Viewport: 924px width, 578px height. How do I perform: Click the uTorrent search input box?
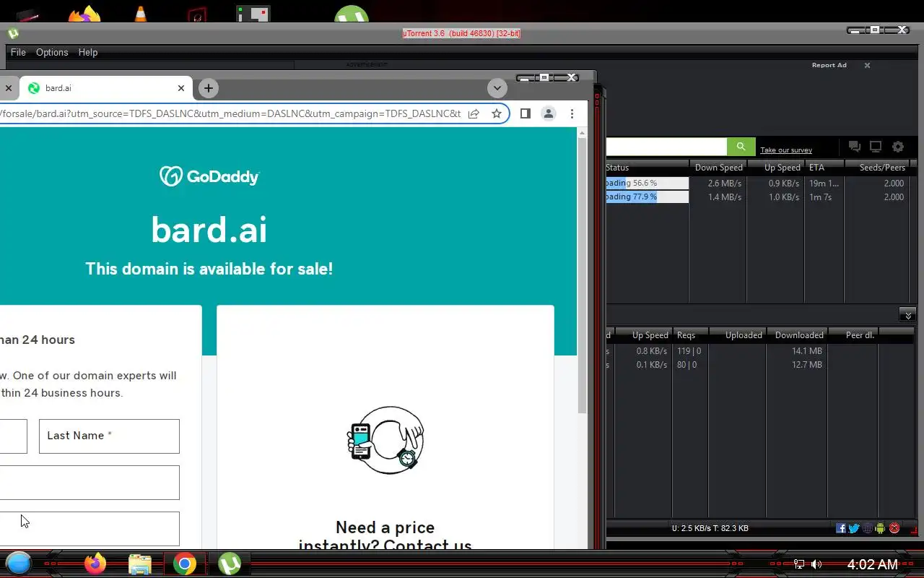(x=666, y=147)
